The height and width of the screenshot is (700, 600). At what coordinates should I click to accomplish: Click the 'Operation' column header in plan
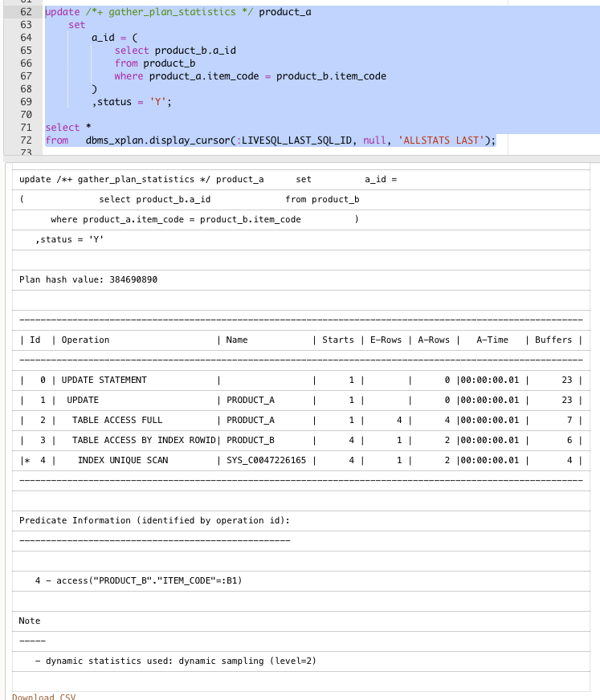[85, 340]
